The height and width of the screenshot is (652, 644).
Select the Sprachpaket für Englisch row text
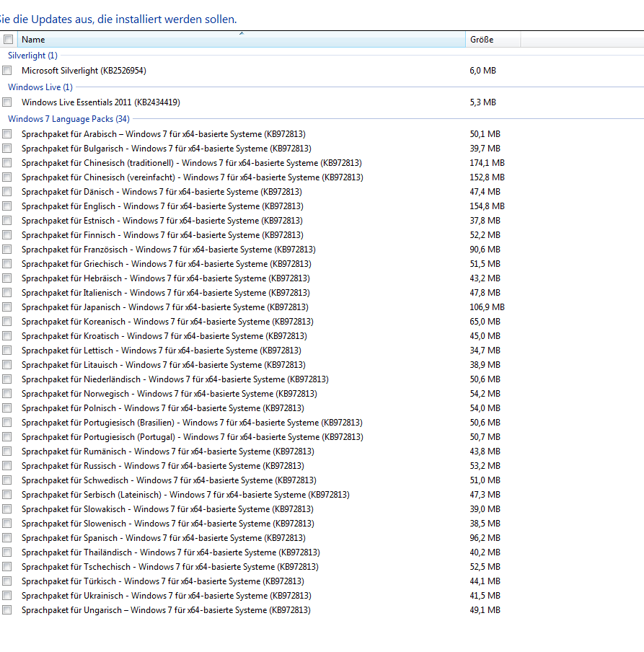pos(162,206)
